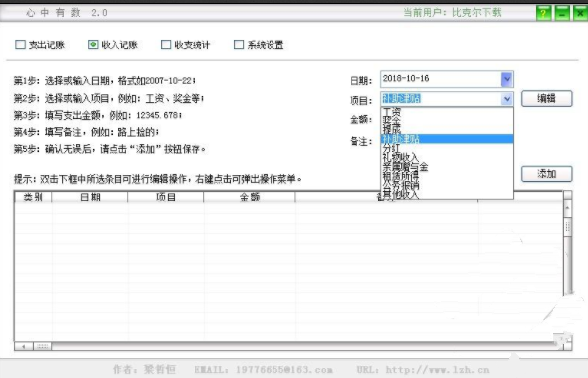The image size is (588, 378).
Task: Choose 奖金 from the item list
Action: (447, 120)
